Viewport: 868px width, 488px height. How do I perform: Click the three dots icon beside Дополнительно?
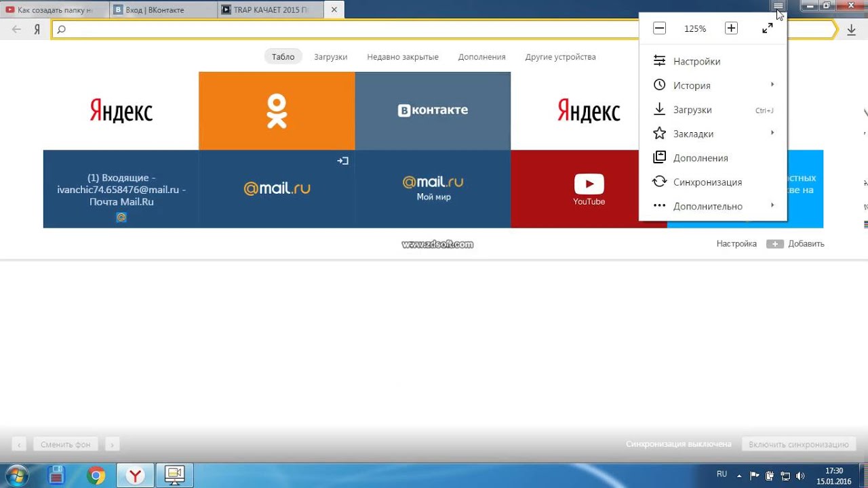pos(659,206)
